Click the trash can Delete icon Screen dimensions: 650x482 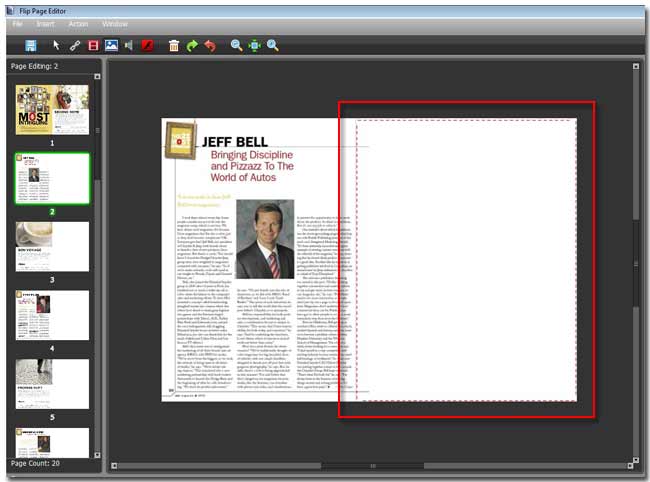pos(174,45)
